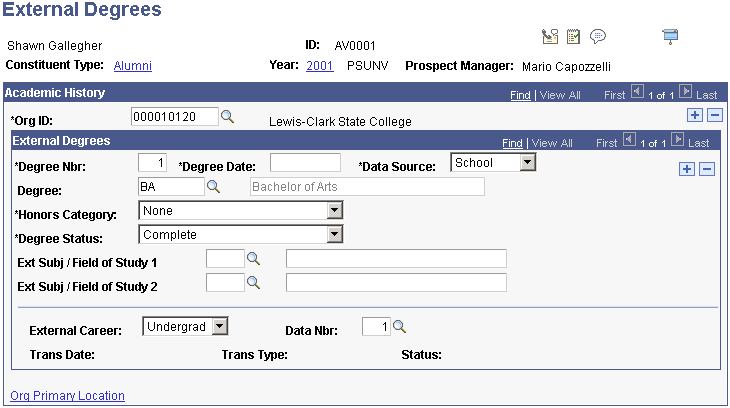The height and width of the screenshot is (408, 730).
Task: Click the PSUNV text
Action: [x=367, y=66]
